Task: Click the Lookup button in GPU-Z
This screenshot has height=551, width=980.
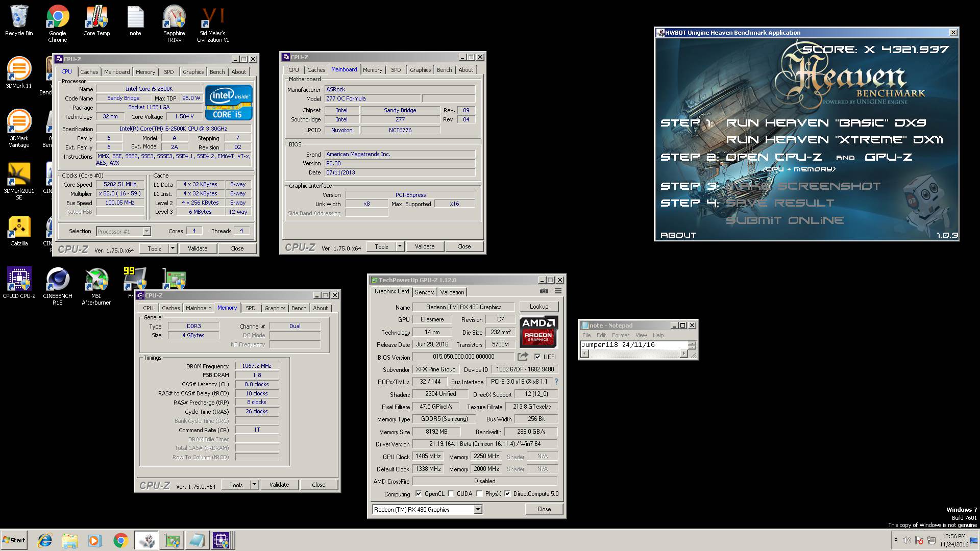Action: coord(539,307)
